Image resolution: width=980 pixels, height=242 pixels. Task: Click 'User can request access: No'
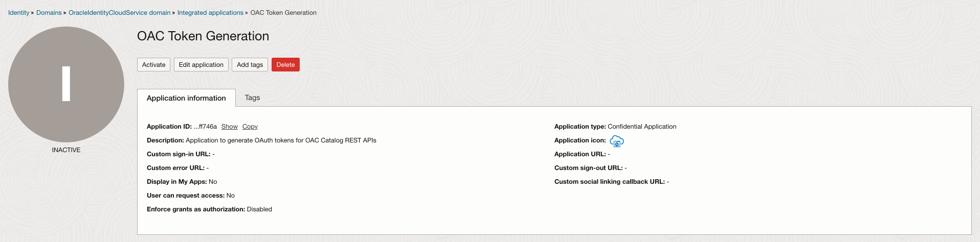191,196
